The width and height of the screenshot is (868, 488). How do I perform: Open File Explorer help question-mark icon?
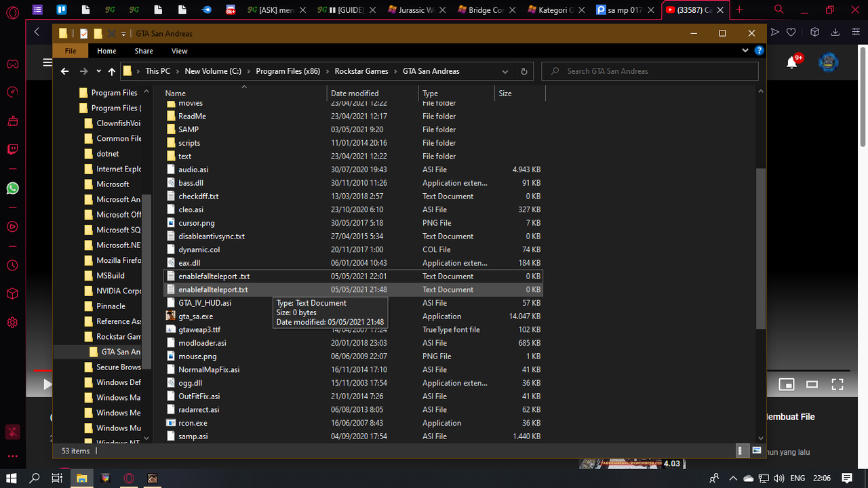[x=759, y=51]
